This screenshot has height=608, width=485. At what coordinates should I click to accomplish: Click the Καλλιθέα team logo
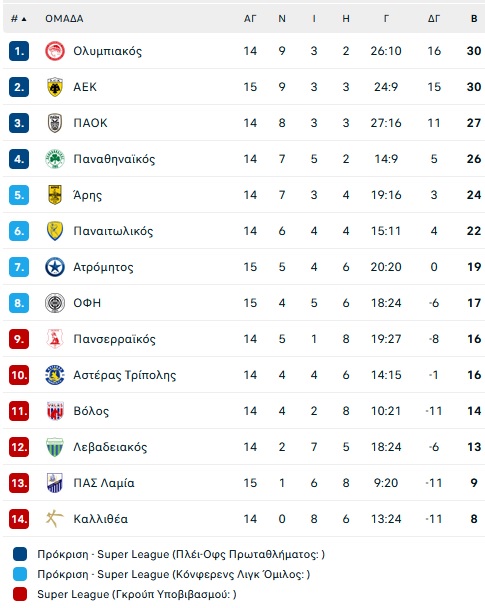(x=55, y=519)
